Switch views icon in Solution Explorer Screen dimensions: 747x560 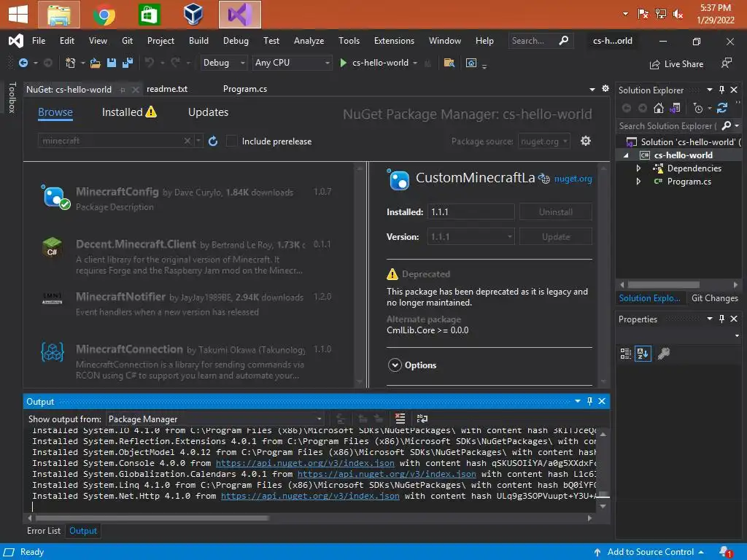click(675, 108)
